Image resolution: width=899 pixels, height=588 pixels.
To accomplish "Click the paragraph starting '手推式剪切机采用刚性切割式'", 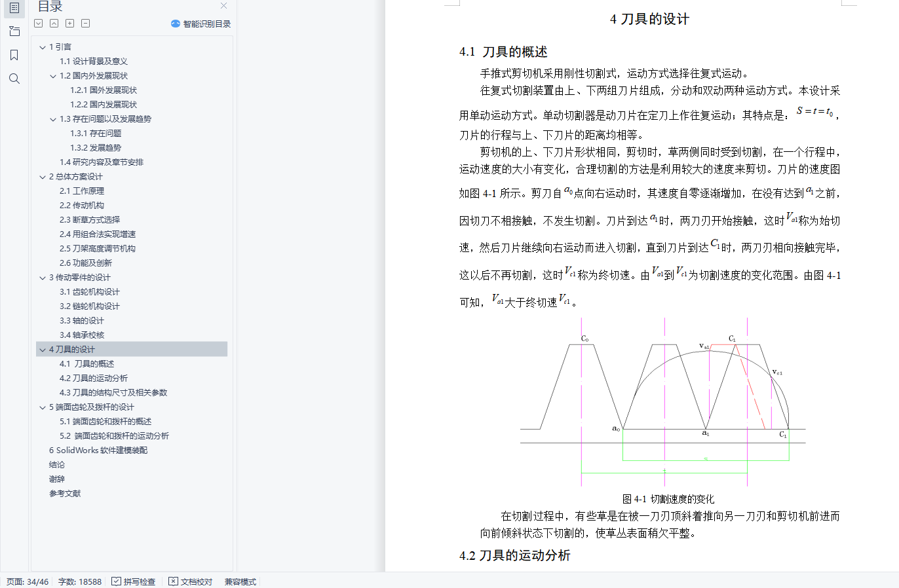I will (x=615, y=73).
